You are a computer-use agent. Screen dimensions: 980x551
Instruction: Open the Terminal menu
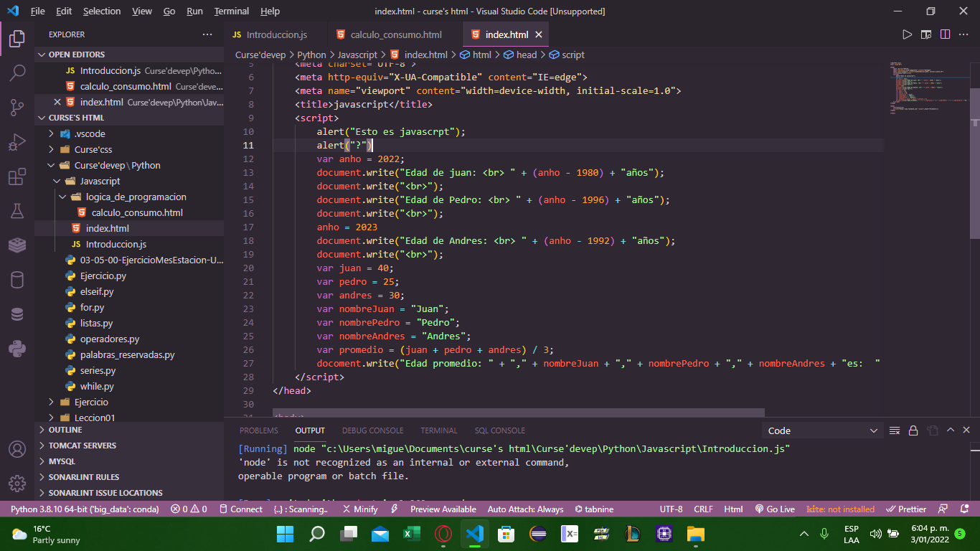[232, 11]
